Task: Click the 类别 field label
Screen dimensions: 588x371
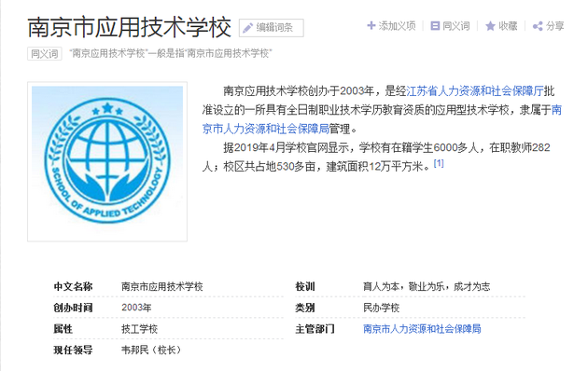Action: (x=305, y=308)
